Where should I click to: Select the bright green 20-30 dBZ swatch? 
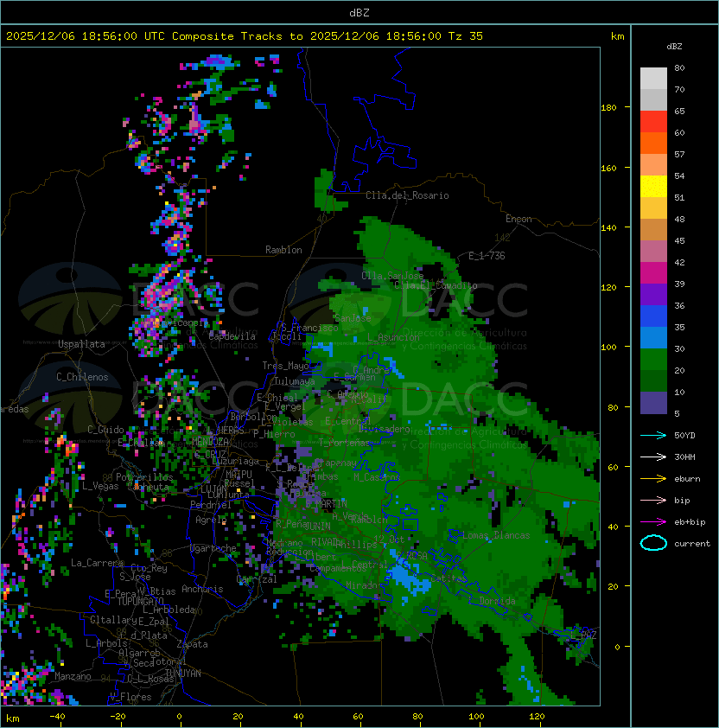coord(653,360)
